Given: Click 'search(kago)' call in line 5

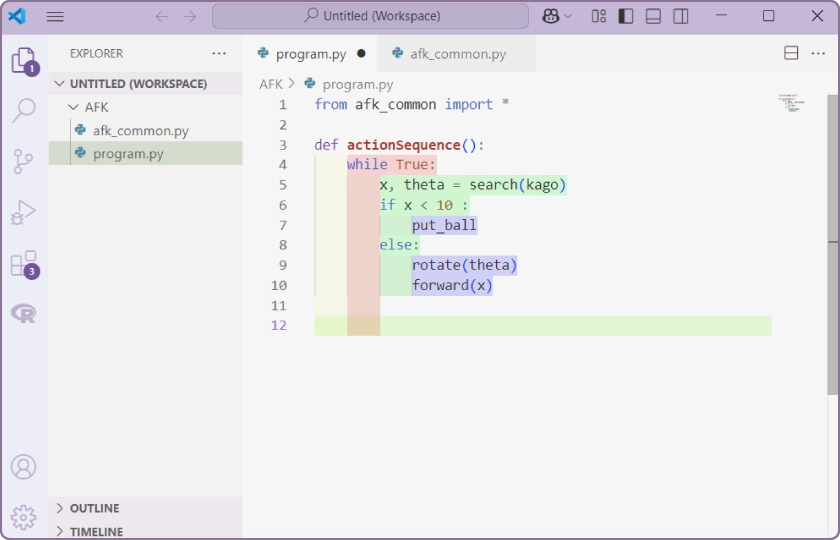Looking at the screenshot, I should (x=517, y=185).
